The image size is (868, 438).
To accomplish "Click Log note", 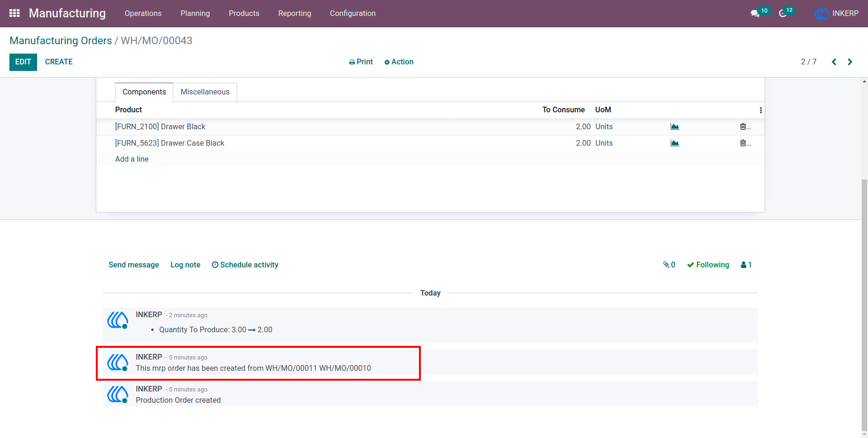I will pos(186,265).
